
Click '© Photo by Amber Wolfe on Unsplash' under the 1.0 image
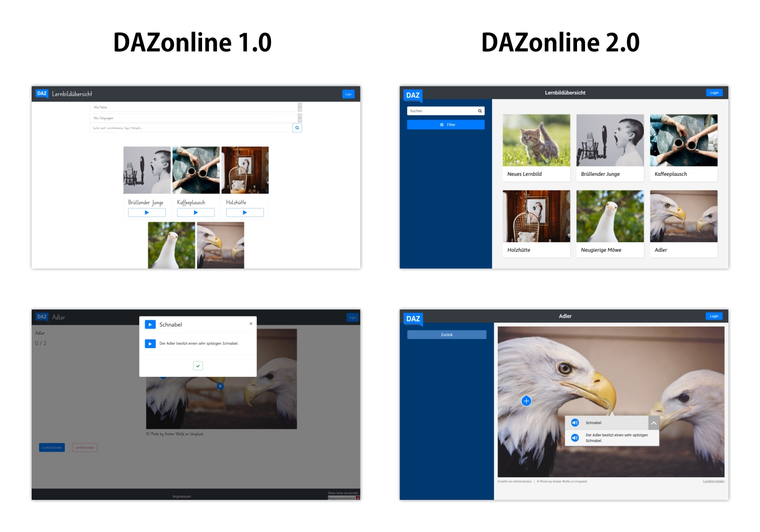tap(175, 434)
